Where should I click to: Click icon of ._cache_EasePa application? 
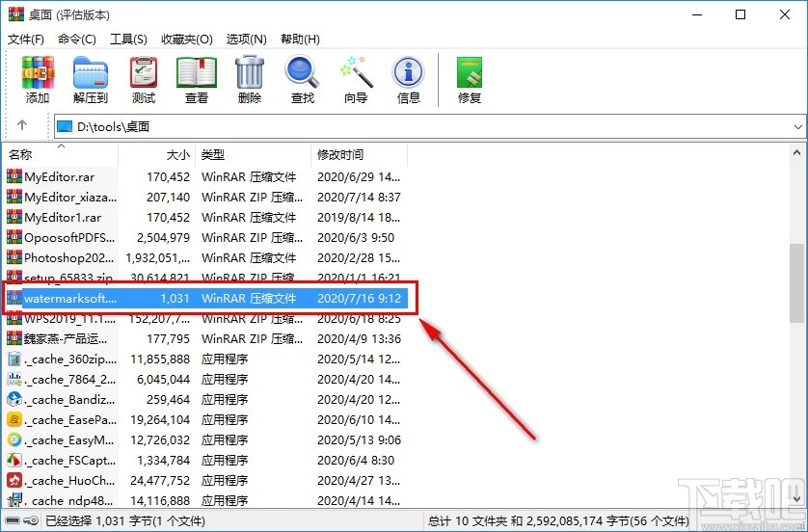(14, 420)
